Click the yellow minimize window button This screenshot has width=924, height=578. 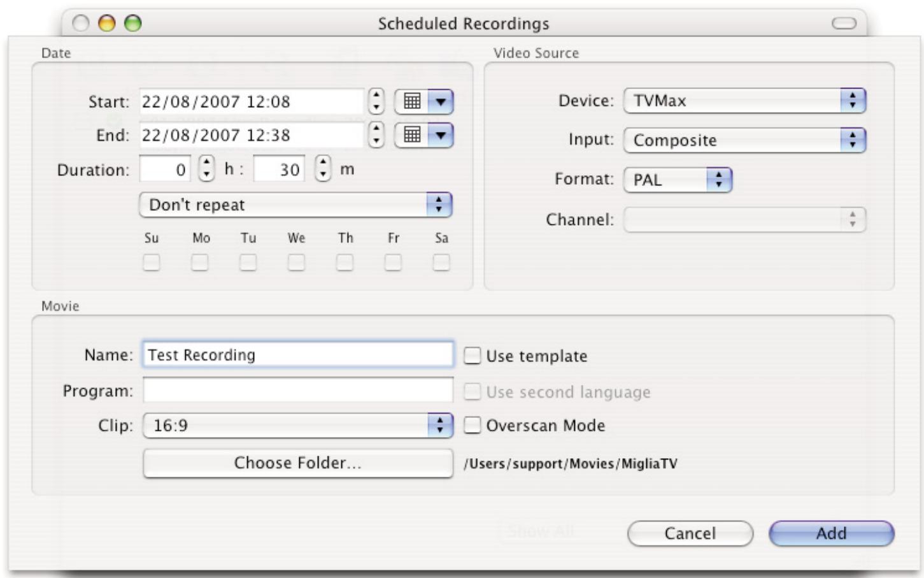coord(106,24)
